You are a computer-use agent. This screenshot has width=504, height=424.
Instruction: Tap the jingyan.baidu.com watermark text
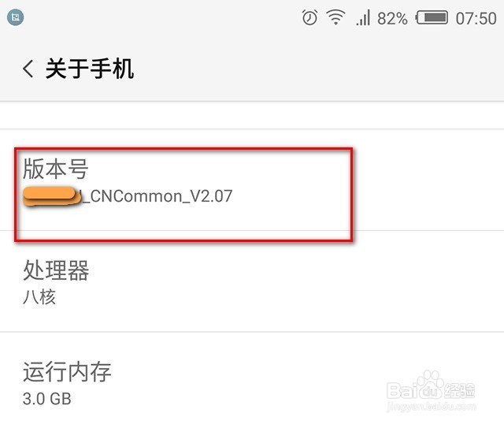click(x=431, y=407)
